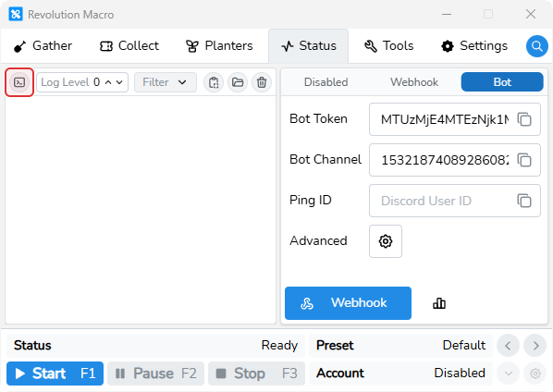Image resolution: width=553 pixels, height=392 pixels.
Task: Close the Revolution Macro window
Action: pyautogui.click(x=531, y=15)
